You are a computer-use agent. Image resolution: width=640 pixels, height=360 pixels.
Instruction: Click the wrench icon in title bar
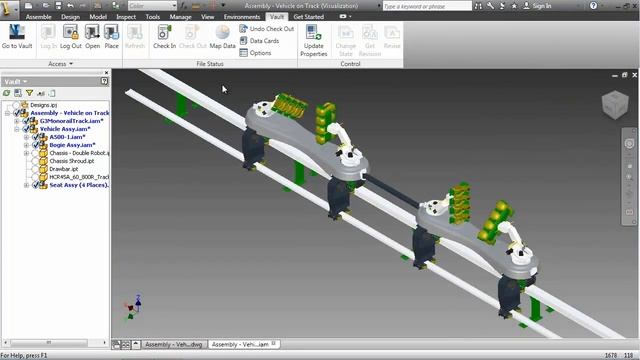pyautogui.click(x=490, y=6)
